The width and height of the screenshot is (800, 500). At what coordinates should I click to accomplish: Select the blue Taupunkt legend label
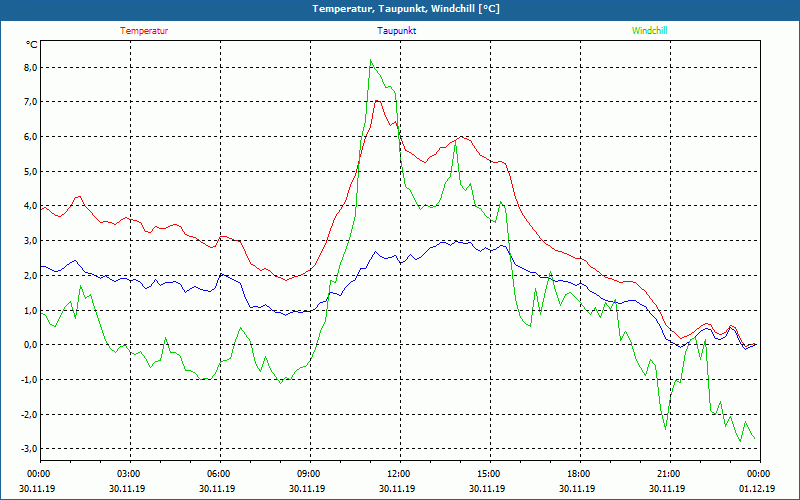(x=397, y=30)
